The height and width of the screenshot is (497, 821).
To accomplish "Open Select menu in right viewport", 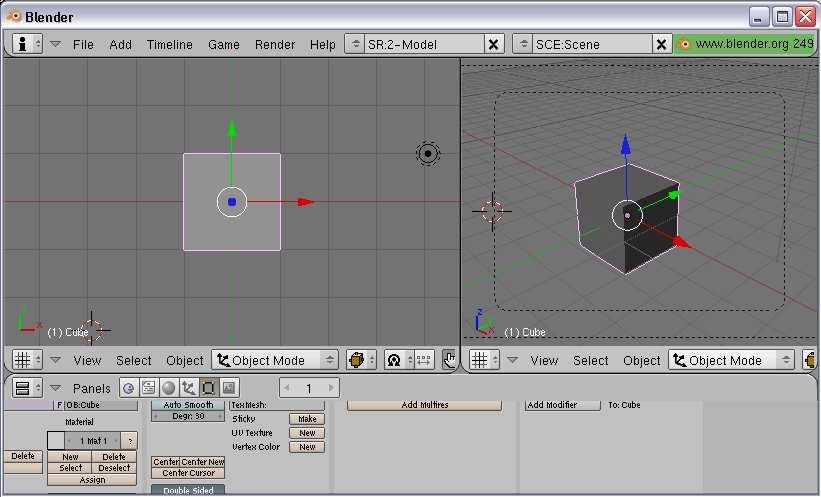I will click(591, 360).
